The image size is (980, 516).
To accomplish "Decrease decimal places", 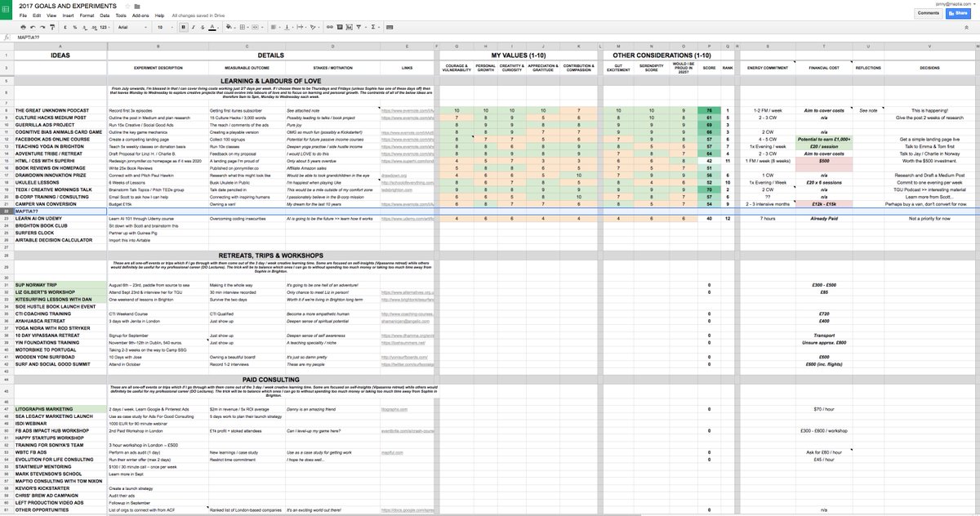I will click(85, 27).
